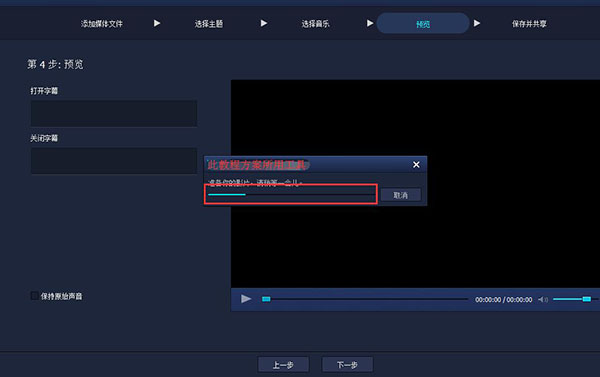Open the 选择音乐 step

[x=315, y=24]
